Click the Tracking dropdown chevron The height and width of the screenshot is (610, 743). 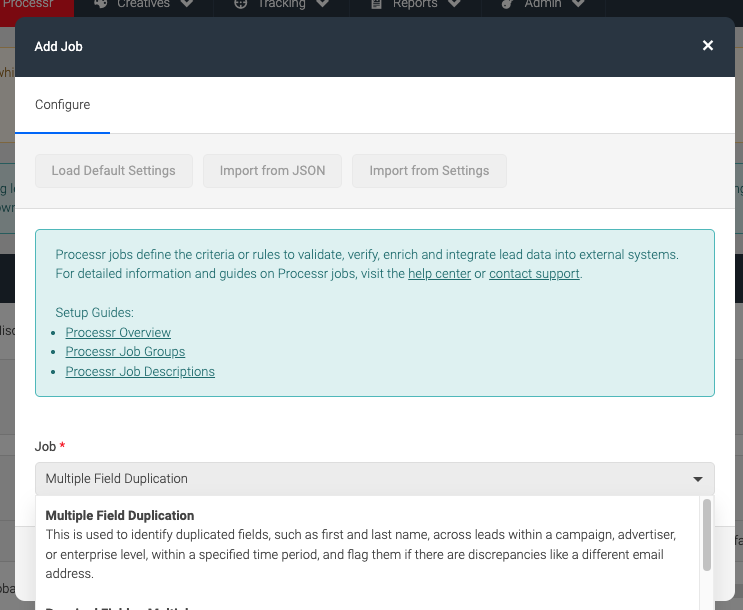click(323, 4)
